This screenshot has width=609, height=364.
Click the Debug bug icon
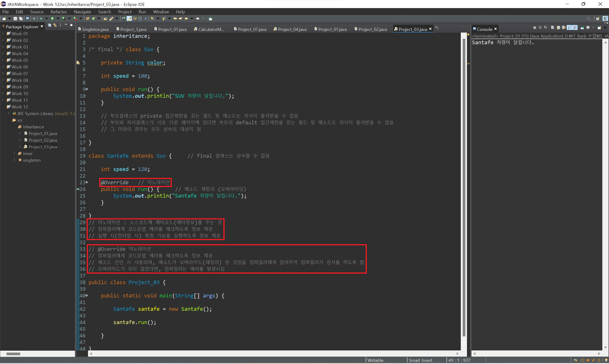pyautogui.click(x=41, y=19)
